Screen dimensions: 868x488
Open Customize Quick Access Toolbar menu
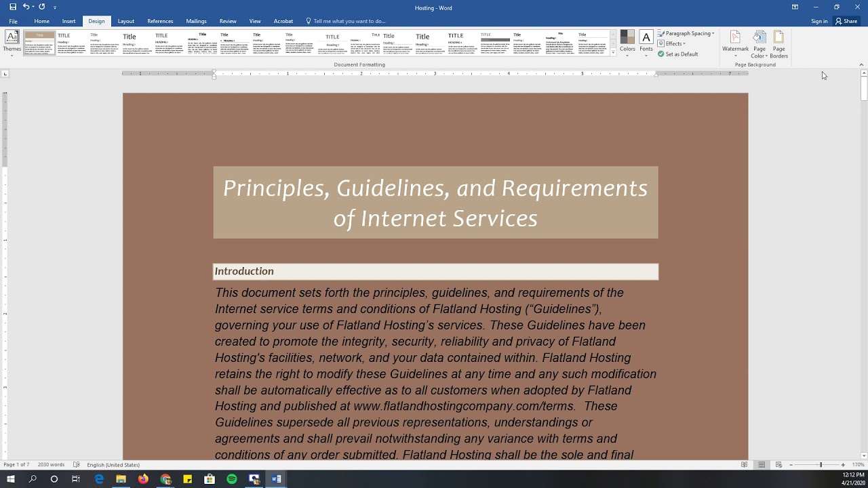pos(55,7)
